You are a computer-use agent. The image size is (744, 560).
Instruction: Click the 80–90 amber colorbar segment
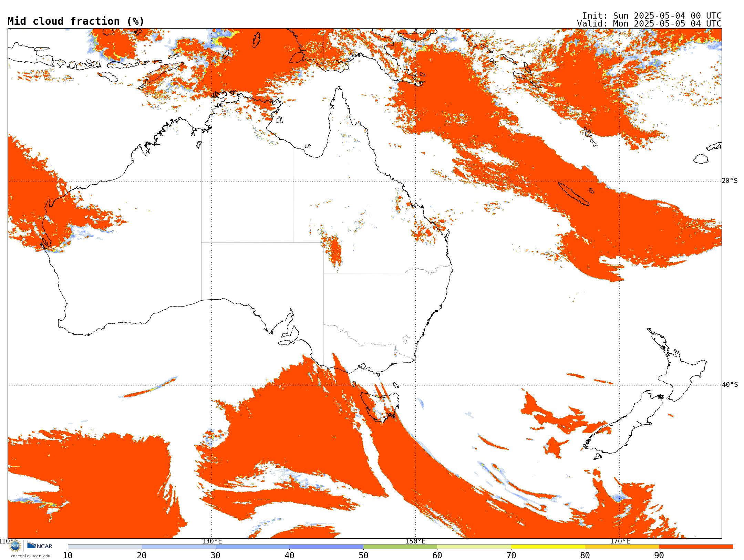click(622, 547)
